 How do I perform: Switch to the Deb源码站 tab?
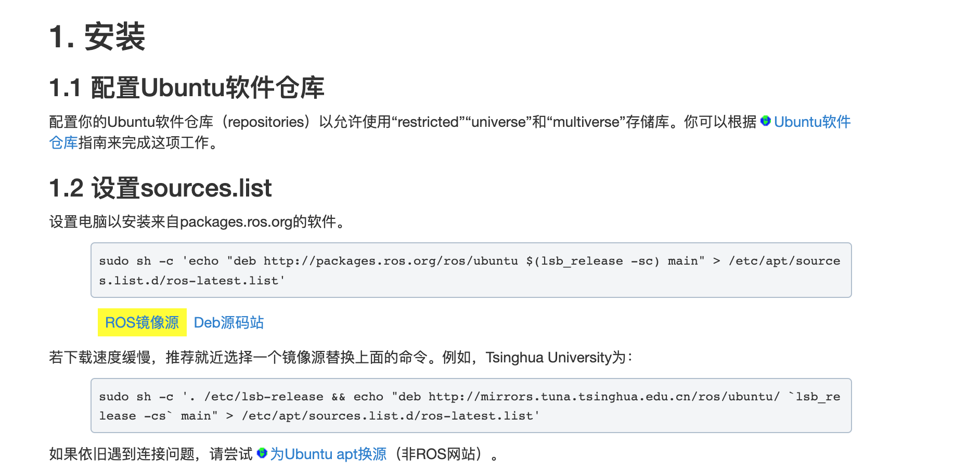pos(228,323)
